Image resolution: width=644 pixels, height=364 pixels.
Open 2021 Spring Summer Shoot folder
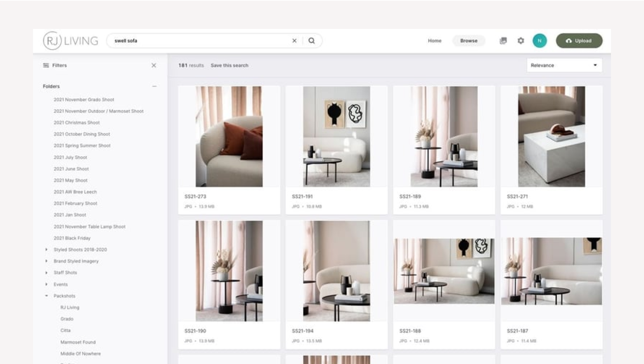(x=82, y=145)
